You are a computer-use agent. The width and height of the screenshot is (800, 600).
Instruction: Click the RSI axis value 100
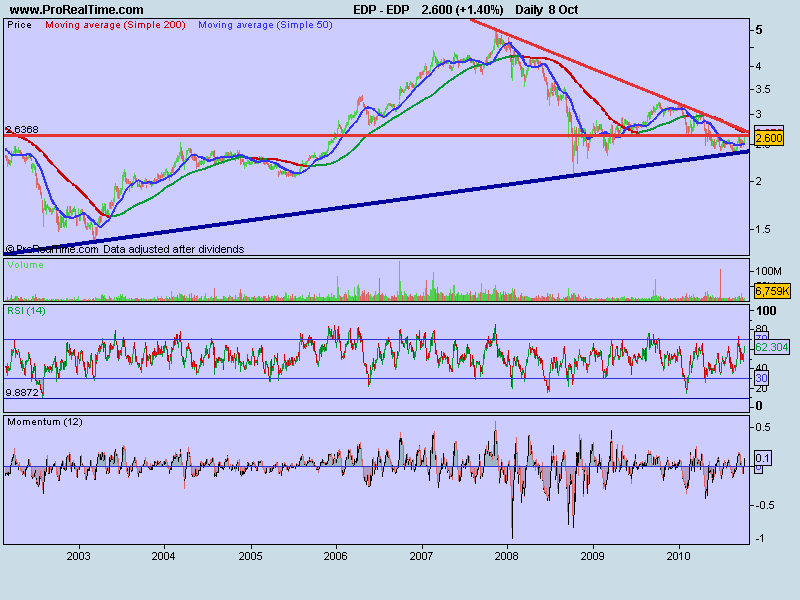[766, 311]
